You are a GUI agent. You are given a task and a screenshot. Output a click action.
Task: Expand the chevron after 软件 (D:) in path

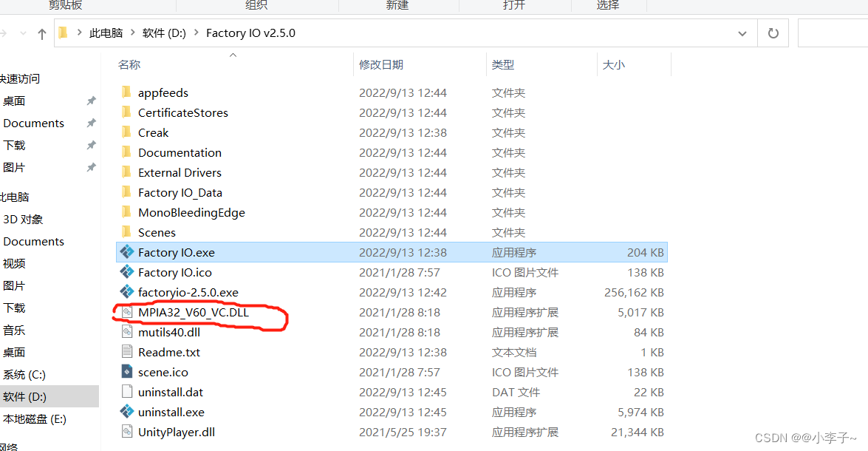tap(196, 33)
